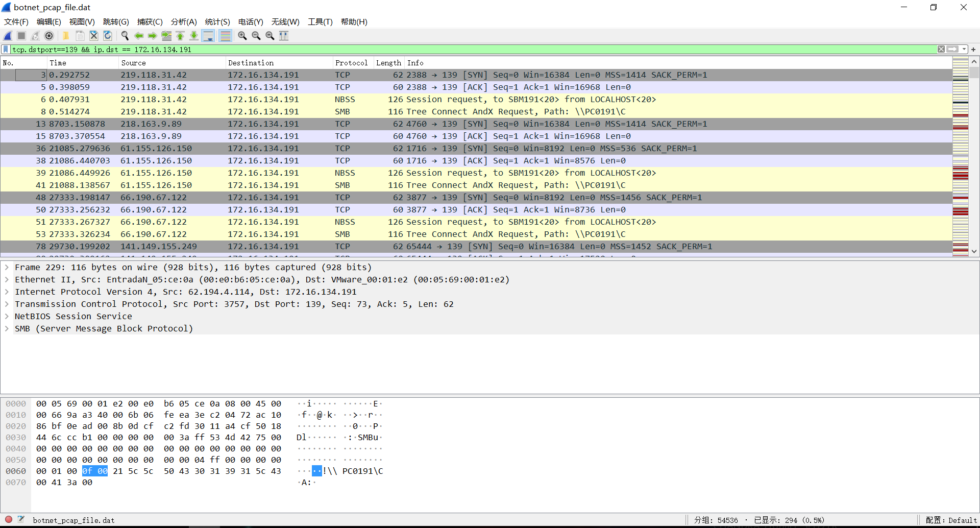The width and height of the screenshot is (980, 528).
Task: Sort packets by the Source column
Action: [171, 63]
